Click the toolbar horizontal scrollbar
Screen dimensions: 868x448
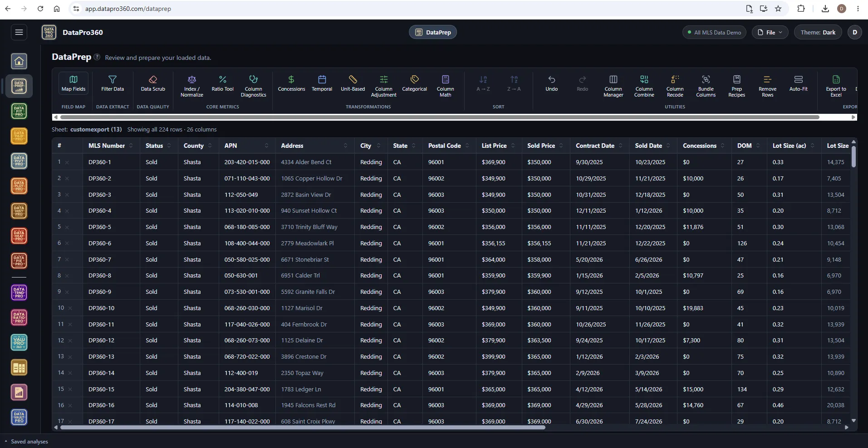[439, 117]
